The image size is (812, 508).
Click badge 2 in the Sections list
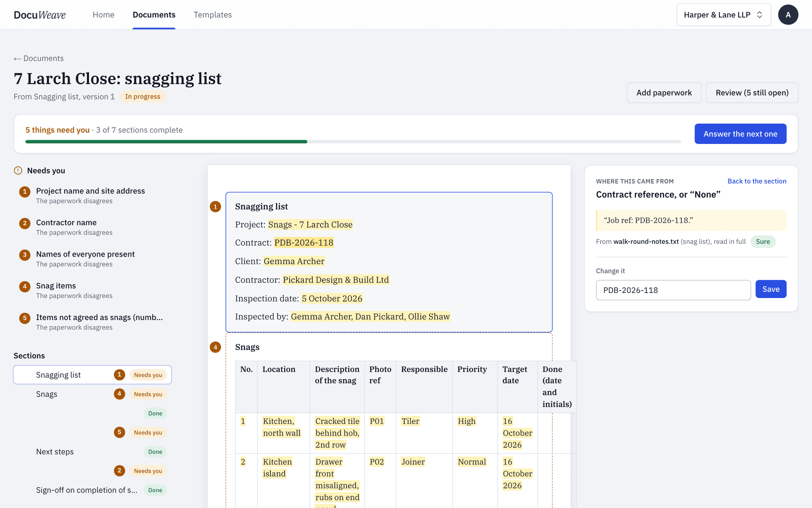tap(119, 470)
